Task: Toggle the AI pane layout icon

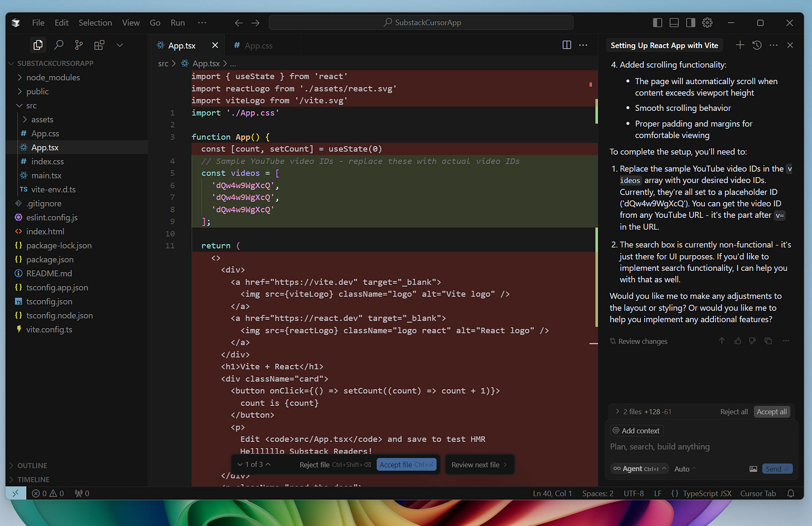Action: pos(690,23)
